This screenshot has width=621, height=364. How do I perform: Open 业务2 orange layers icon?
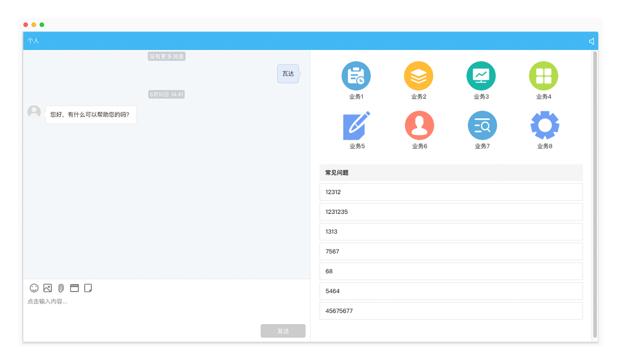pos(418,76)
